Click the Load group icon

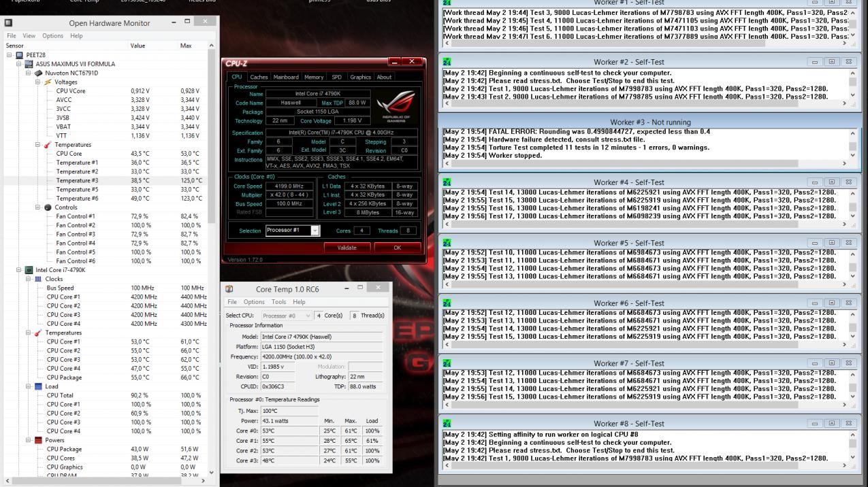pos(38,386)
